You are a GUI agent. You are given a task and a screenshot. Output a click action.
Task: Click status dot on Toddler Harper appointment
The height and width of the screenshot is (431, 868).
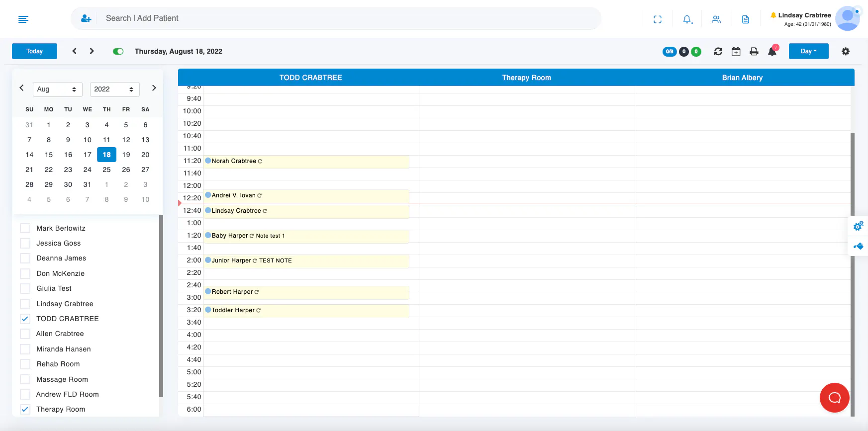208,310
